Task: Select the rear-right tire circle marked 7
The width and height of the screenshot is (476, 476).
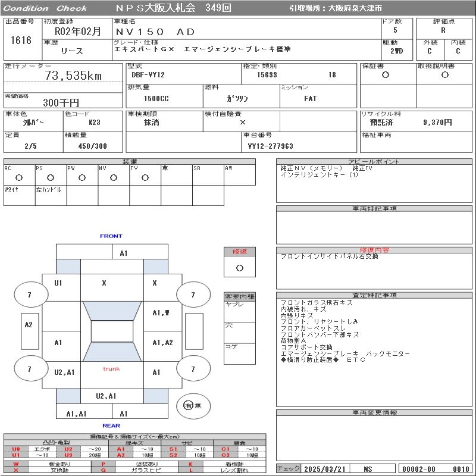Action: click(x=193, y=369)
